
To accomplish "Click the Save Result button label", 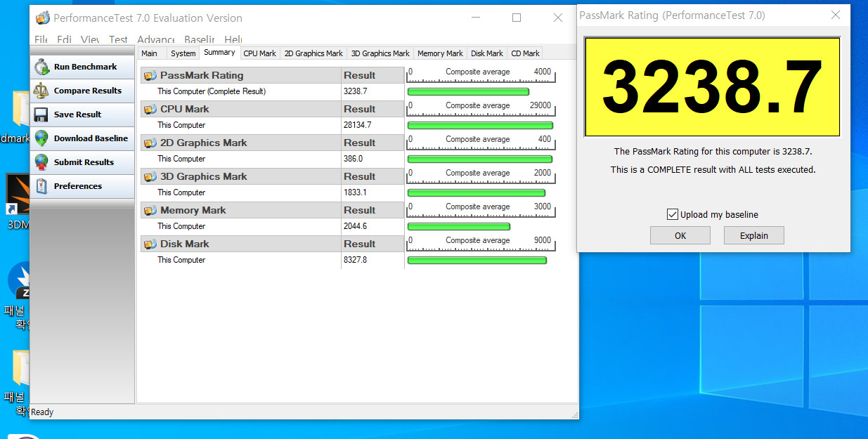I will [78, 114].
